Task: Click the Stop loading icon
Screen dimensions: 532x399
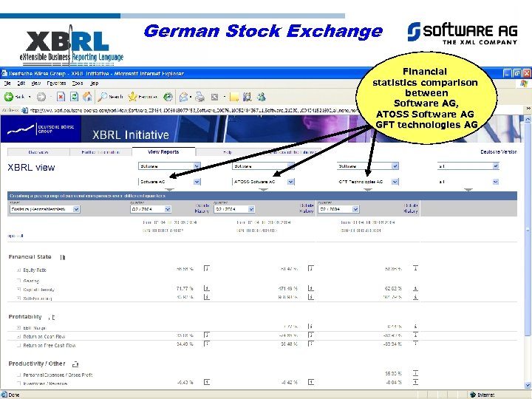Action: point(61,97)
